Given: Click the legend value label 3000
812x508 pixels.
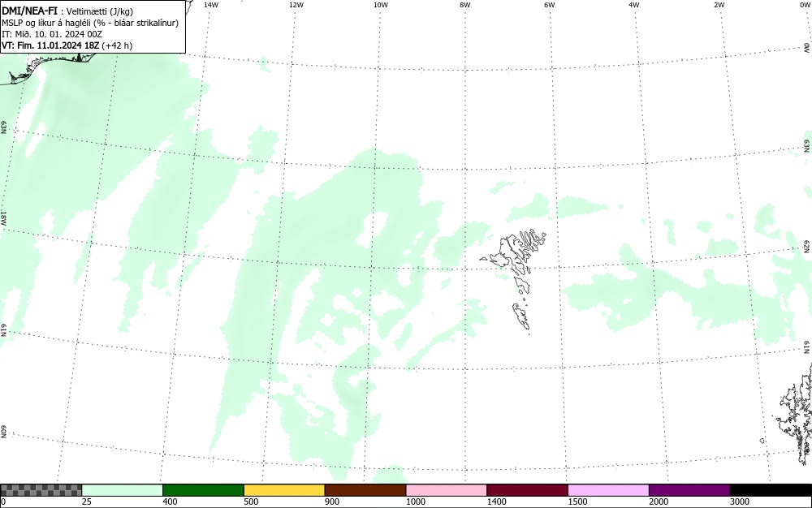Looking at the screenshot, I should click(740, 502).
